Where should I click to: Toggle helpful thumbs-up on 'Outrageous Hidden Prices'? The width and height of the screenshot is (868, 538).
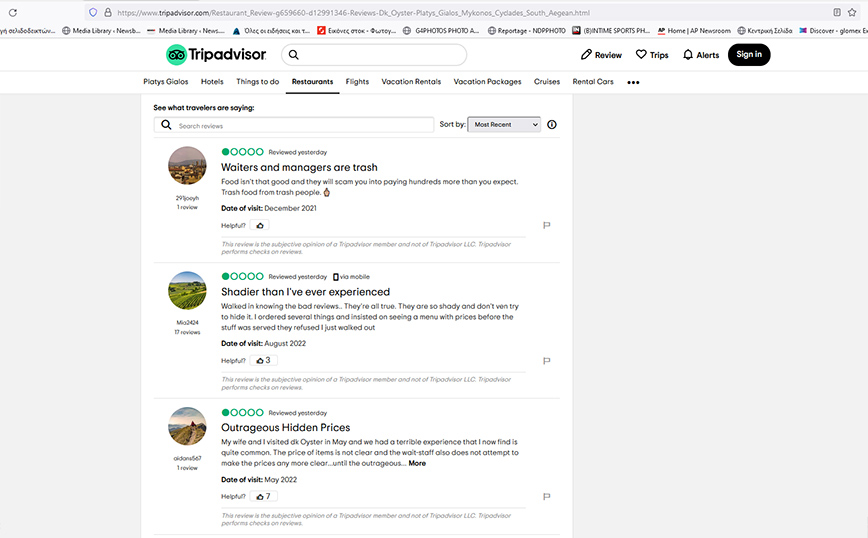point(262,496)
